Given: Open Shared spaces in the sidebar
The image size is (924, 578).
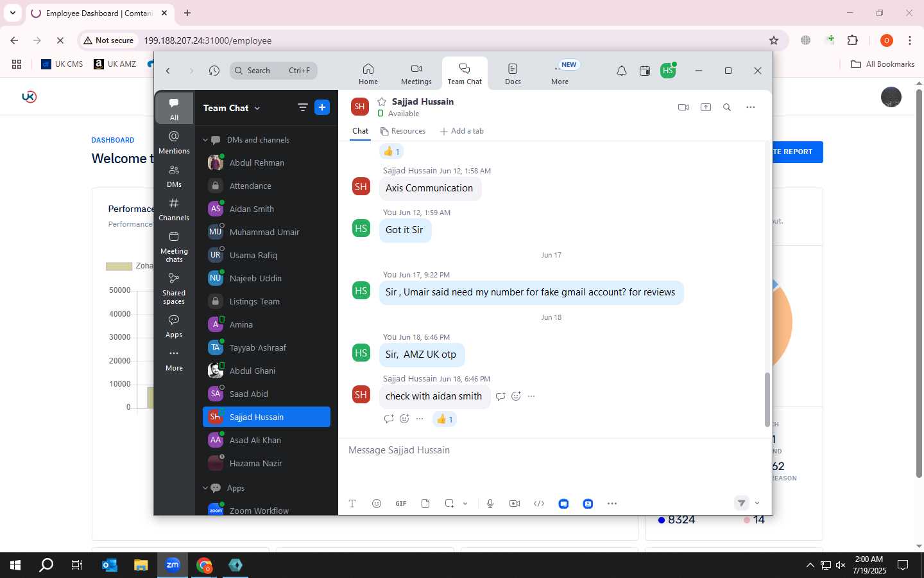Looking at the screenshot, I should pos(174,288).
